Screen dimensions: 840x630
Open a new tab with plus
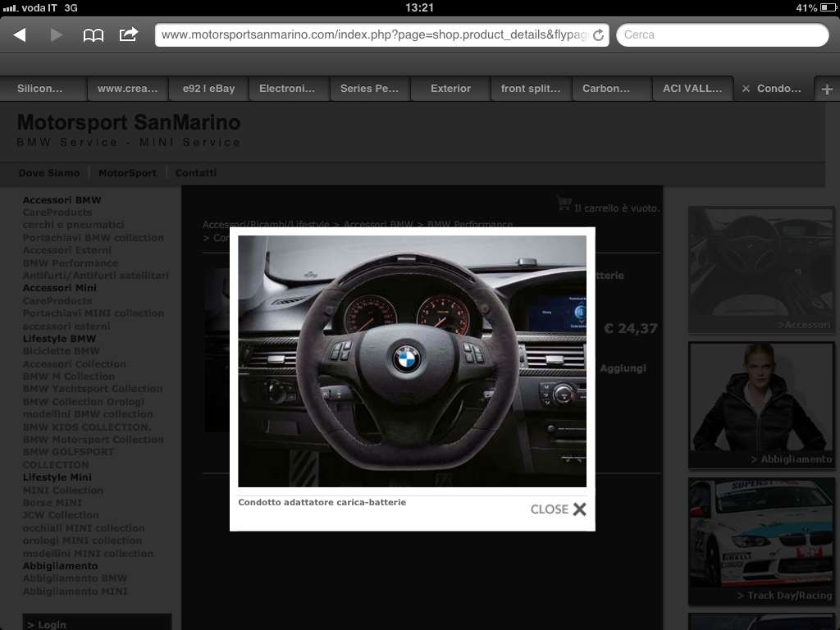tap(826, 89)
